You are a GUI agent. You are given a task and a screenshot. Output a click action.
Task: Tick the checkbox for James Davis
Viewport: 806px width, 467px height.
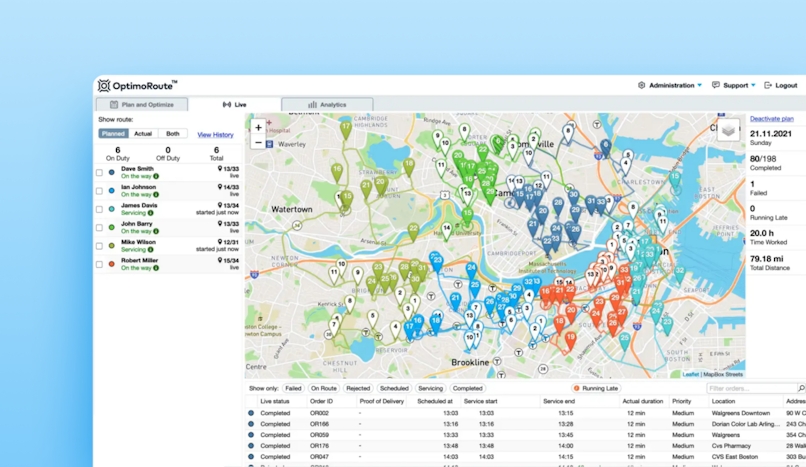click(99, 209)
